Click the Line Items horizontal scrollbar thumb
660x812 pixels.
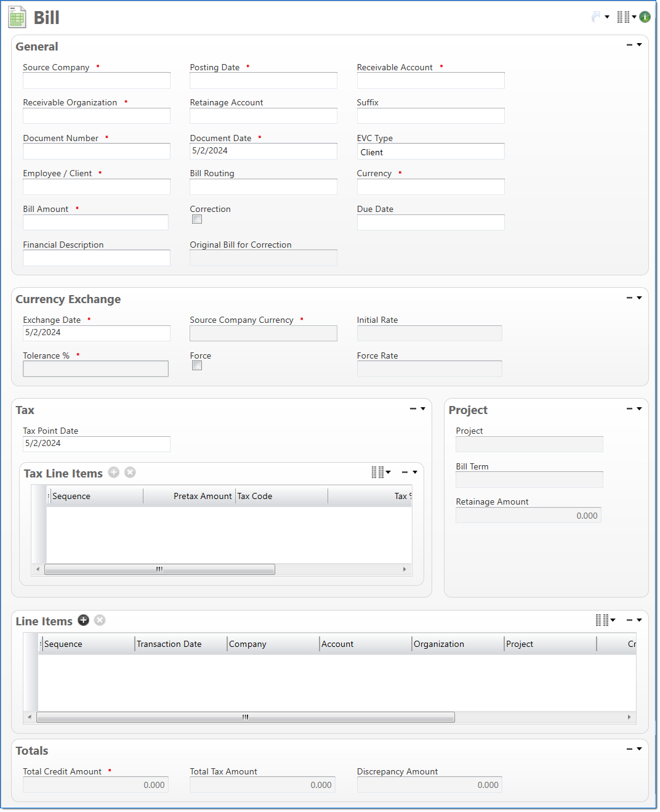[245, 717]
